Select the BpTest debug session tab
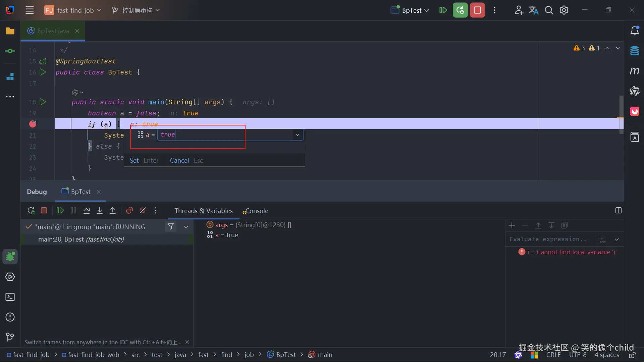Screen dimensions: 644x362 pyautogui.click(x=80, y=192)
